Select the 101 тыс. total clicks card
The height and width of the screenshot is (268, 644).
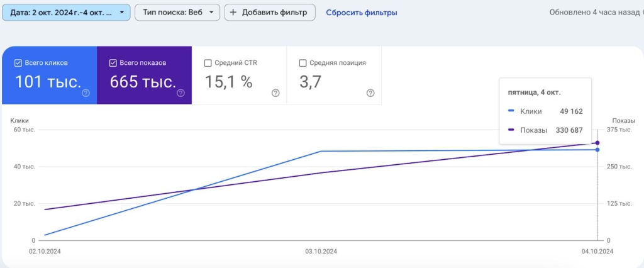pyautogui.click(x=49, y=75)
